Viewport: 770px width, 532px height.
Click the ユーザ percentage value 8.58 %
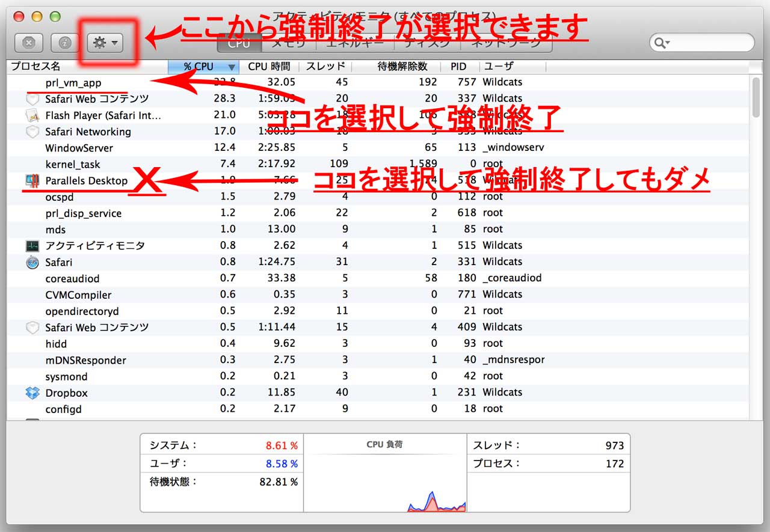click(282, 464)
